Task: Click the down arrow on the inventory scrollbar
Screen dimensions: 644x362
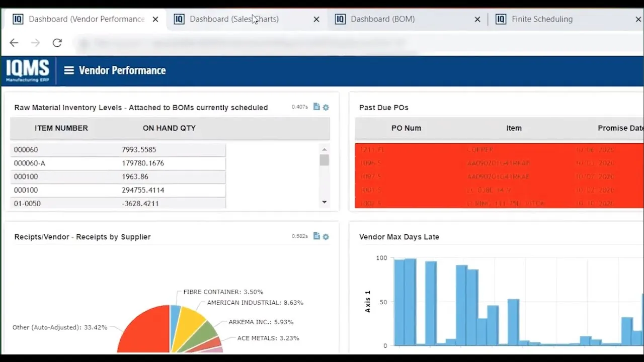Action: pos(324,201)
